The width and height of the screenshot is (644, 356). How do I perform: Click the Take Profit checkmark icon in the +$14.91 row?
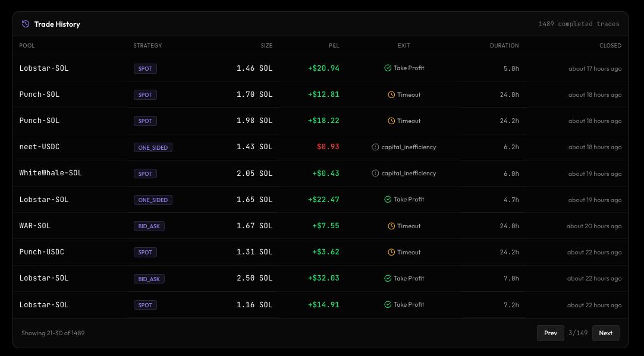(388, 305)
